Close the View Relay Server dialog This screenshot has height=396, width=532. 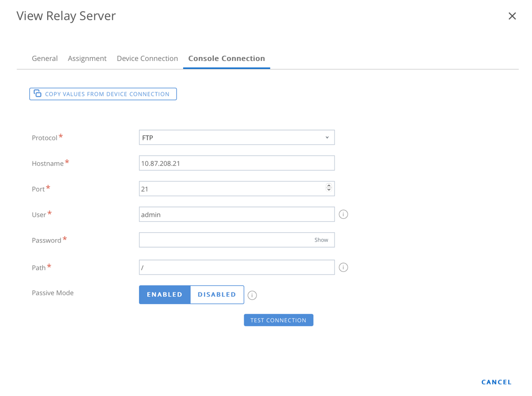point(512,16)
